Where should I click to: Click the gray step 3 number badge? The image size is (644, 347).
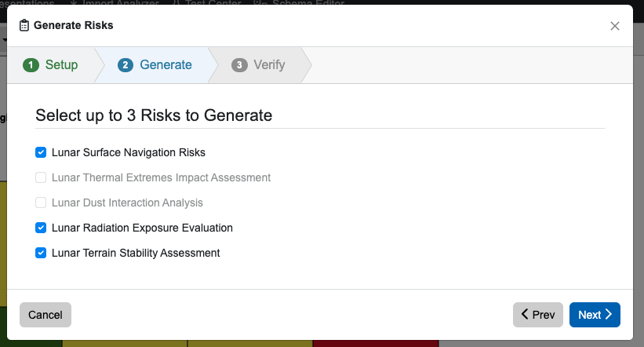239,65
